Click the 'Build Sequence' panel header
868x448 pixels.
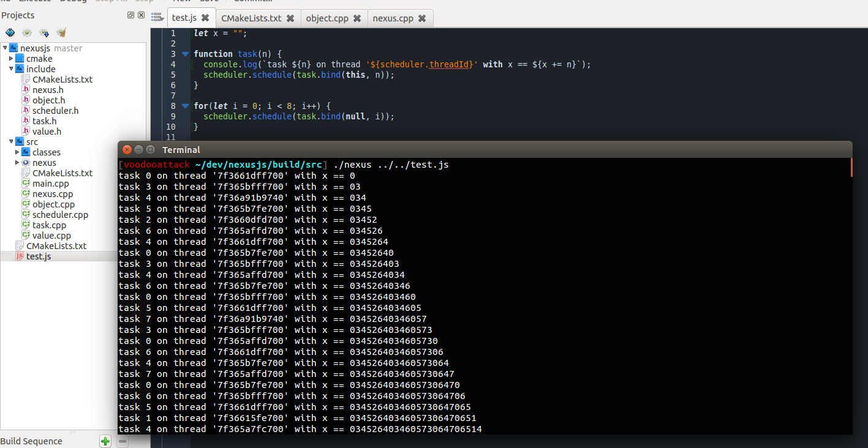31,441
